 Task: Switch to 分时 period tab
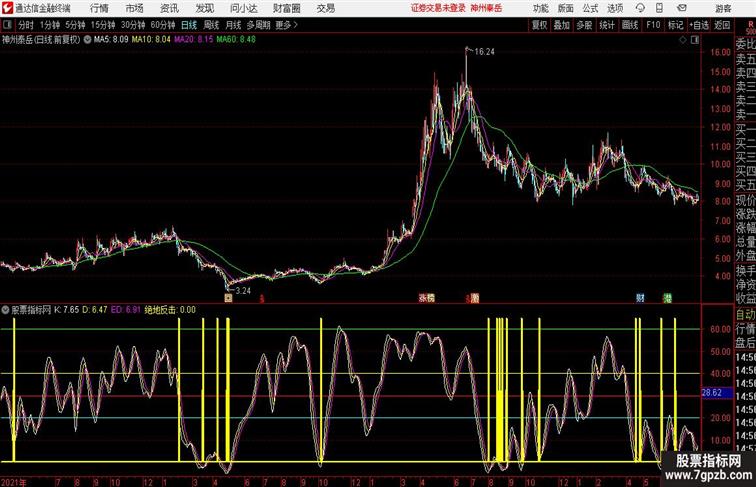(x=26, y=25)
